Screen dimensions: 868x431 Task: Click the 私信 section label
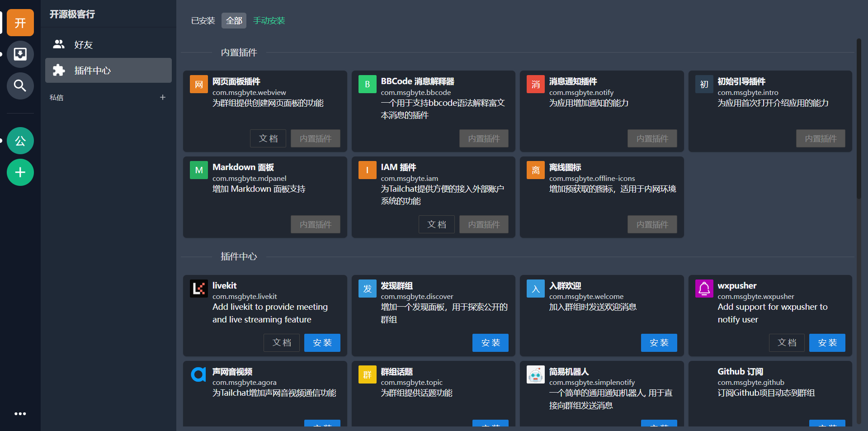click(57, 97)
